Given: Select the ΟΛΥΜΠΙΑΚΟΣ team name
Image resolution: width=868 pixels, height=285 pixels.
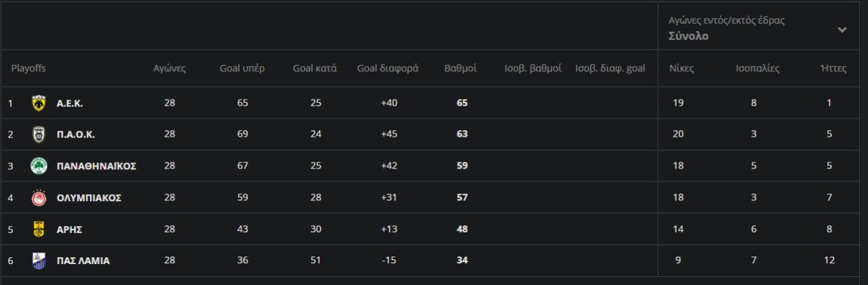Looking at the screenshot, I should click(89, 198).
